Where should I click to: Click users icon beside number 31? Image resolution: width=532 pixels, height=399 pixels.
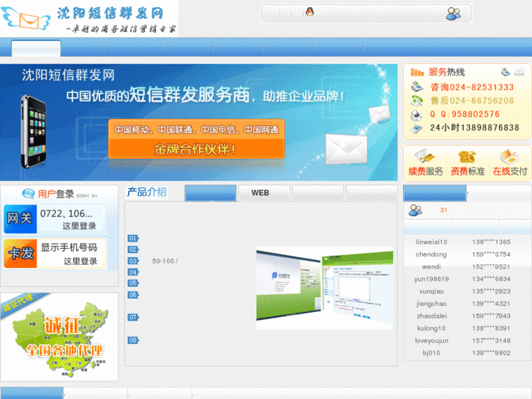[416, 210]
